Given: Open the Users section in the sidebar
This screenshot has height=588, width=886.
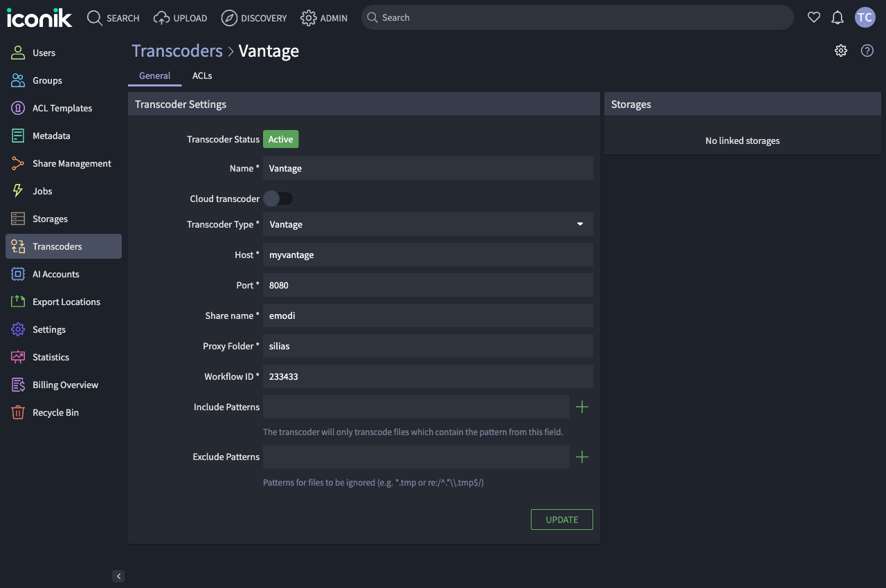Looking at the screenshot, I should pyautogui.click(x=44, y=53).
